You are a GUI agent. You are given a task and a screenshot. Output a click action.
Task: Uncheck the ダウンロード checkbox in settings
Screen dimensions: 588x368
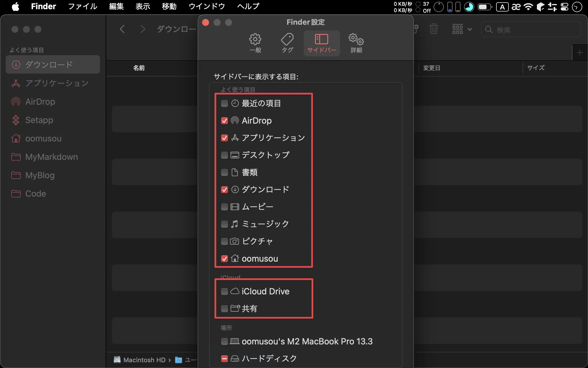225,190
